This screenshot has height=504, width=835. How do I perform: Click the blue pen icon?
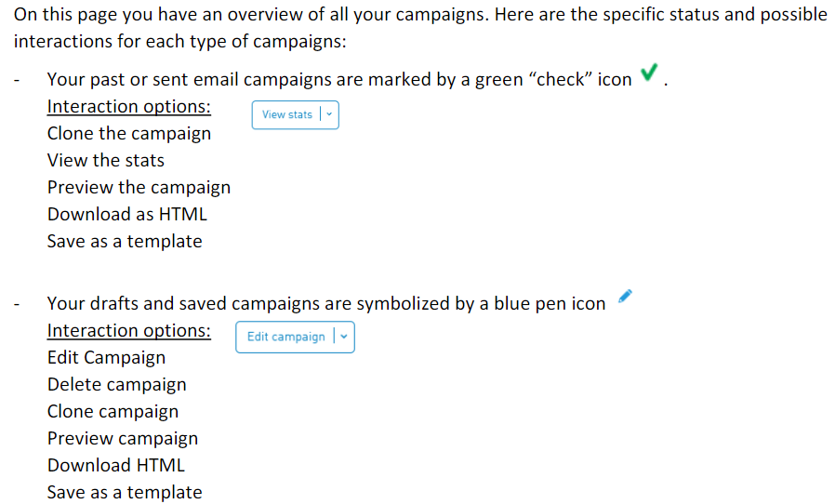click(625, 297)
